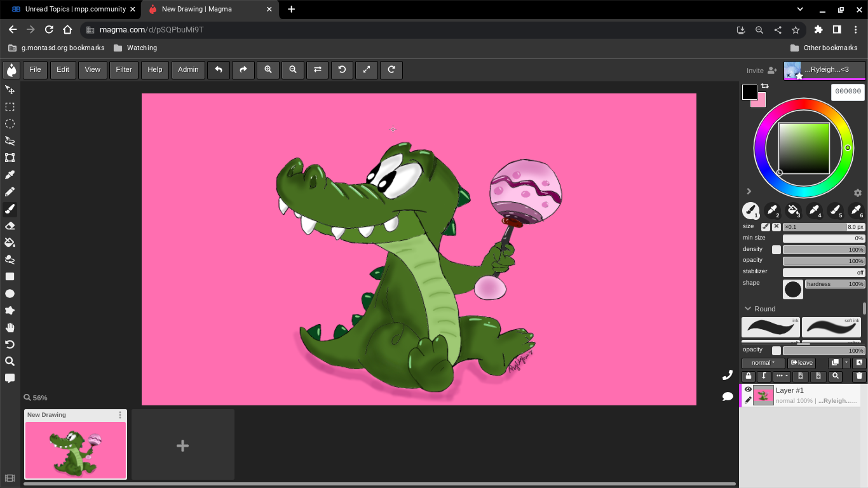Image resolution: width=868 pixels, height=488 pixels.
Task: Toggle the layer opacity lock checkbox
Action: point(776,351)
